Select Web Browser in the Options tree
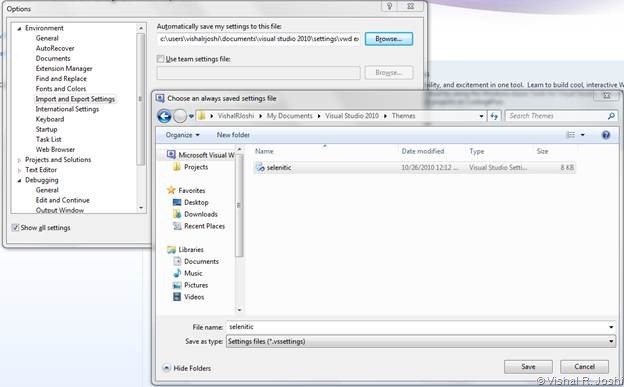 point(55,150)
